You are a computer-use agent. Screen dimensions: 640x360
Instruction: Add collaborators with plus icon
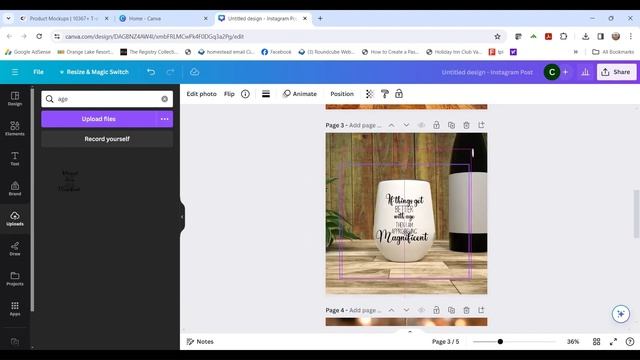(x=565, y=72)
